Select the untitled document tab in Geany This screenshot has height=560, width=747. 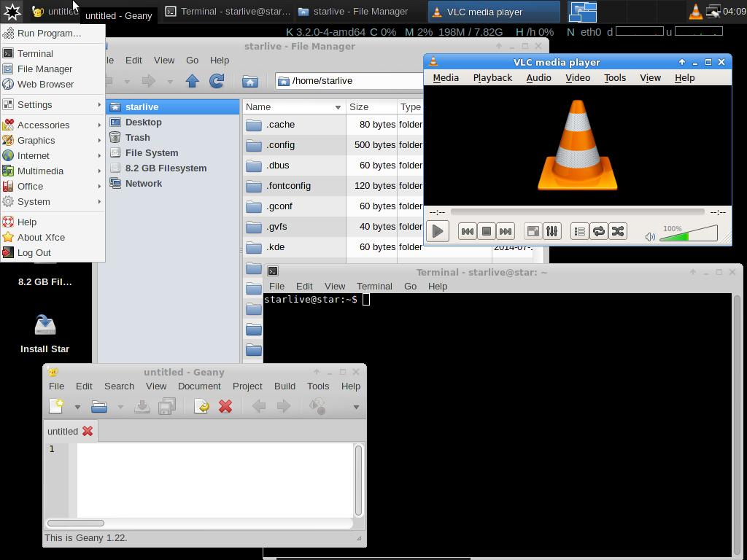(x=63, y=431)
